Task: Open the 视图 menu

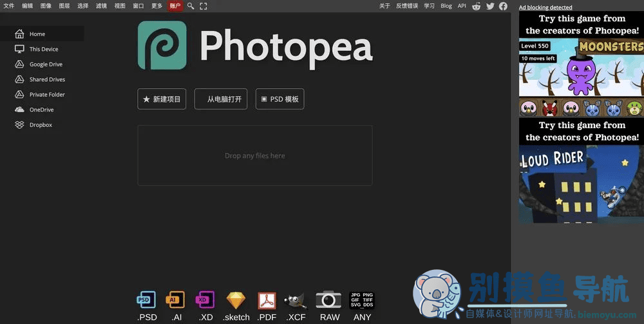Action: pyautogui.click(x=120, y=6)
